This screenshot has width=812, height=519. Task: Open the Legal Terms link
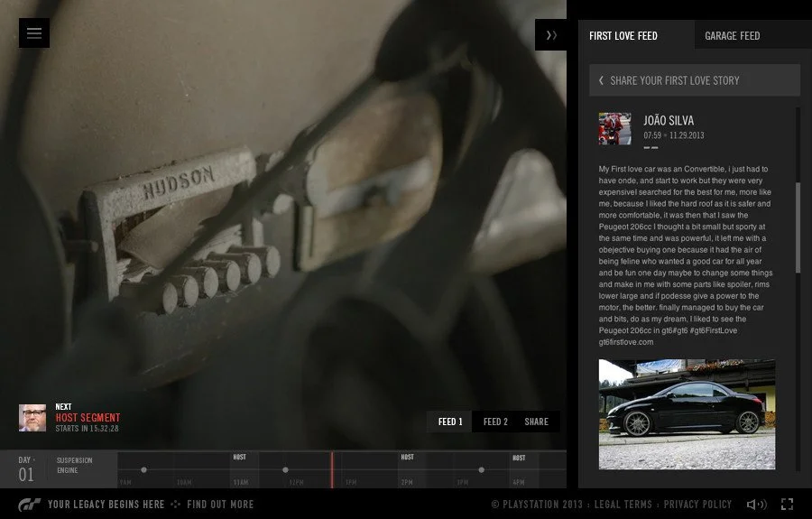623,505
